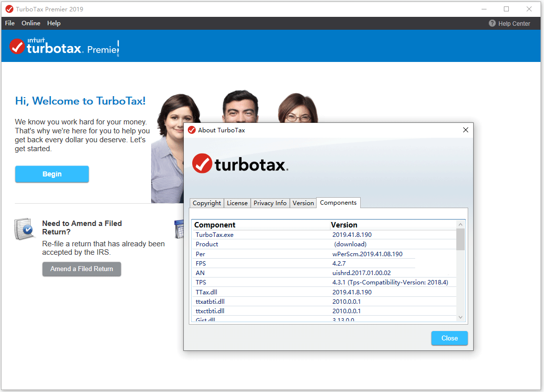The height and width of the screenshot is (392, 544).
Task: Maximize the TurboTax Premier window
Action: point(506,9)
